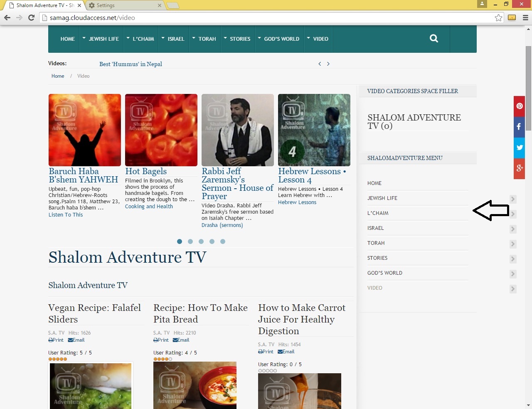The width and height of the screenshot is (532, 409).
Task: Click the yellow extension icon near address bar
Action: 512,17
